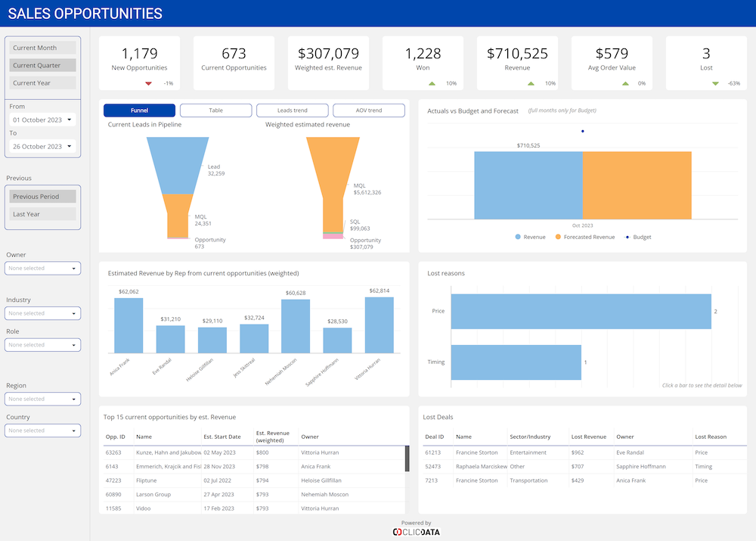Switch to the Table tab

click(x=216, y=110)
